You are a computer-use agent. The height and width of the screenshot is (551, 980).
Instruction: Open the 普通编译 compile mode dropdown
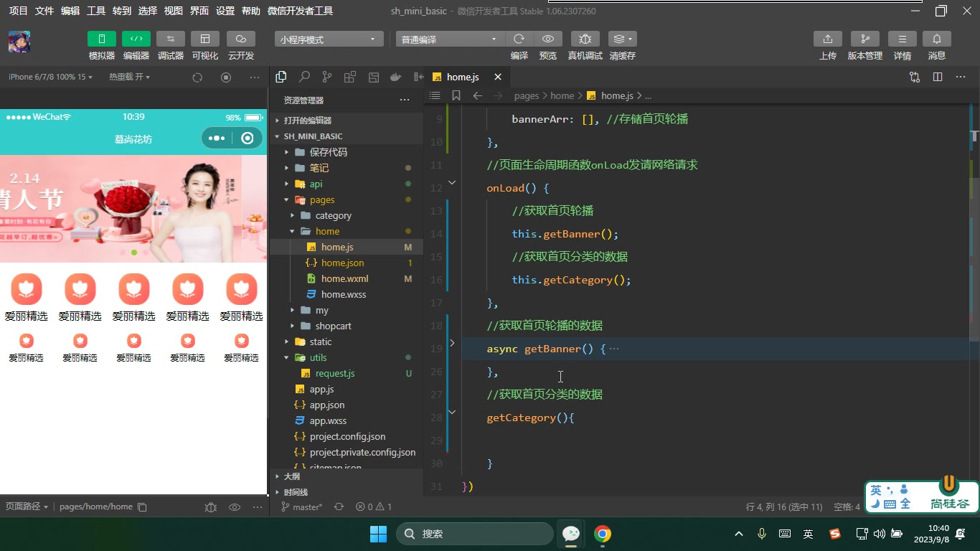[x=450, y=39]
